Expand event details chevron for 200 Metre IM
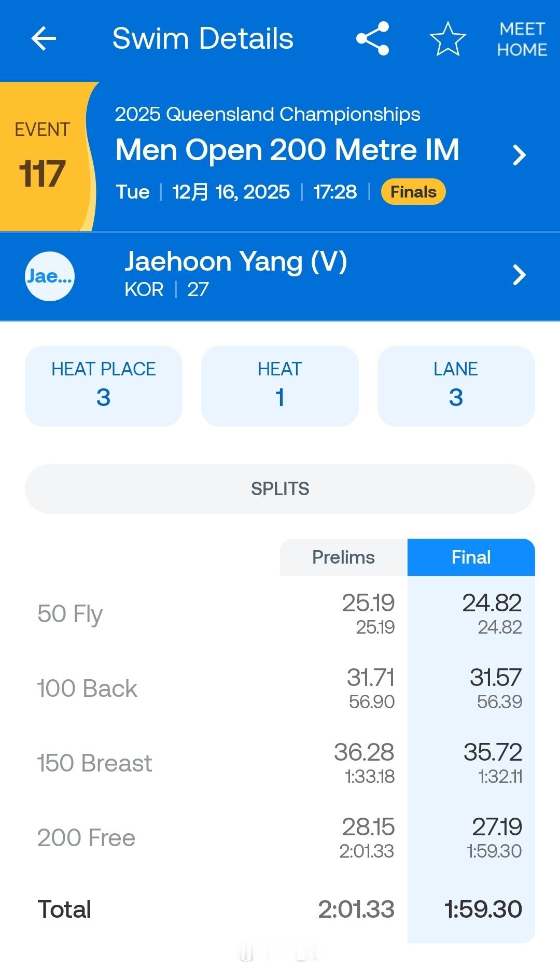 (x=519, y=155)
